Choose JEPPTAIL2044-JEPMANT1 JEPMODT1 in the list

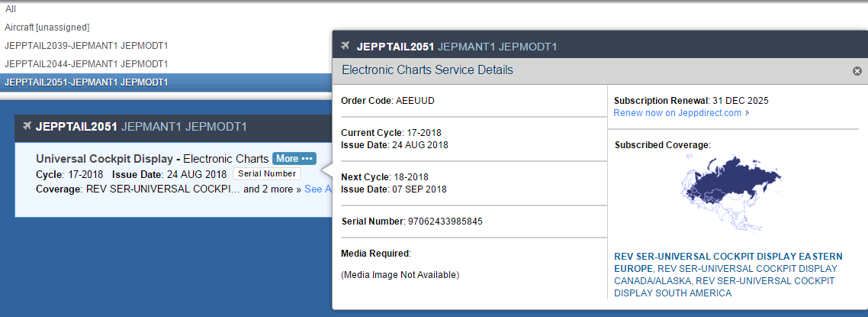point(86,63)
